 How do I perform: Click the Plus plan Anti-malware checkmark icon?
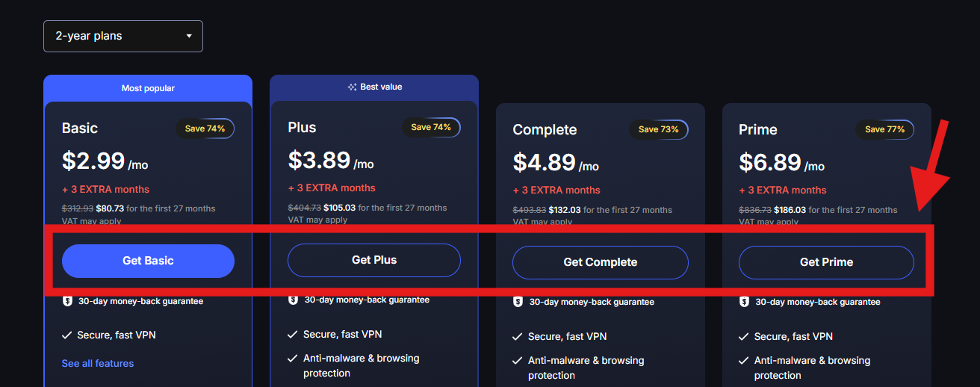coord(293,359)
